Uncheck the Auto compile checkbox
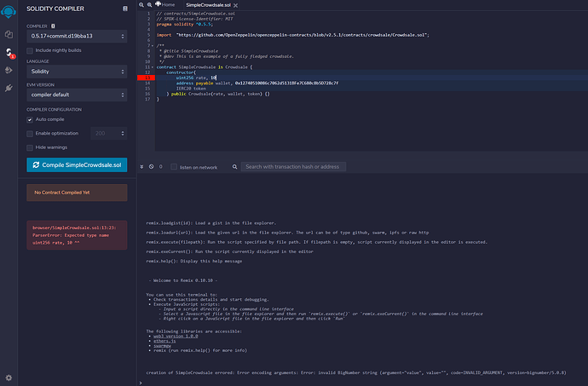The height and width of the screenshot is (386, 588). pyautogui.click(x=30, y=119)
